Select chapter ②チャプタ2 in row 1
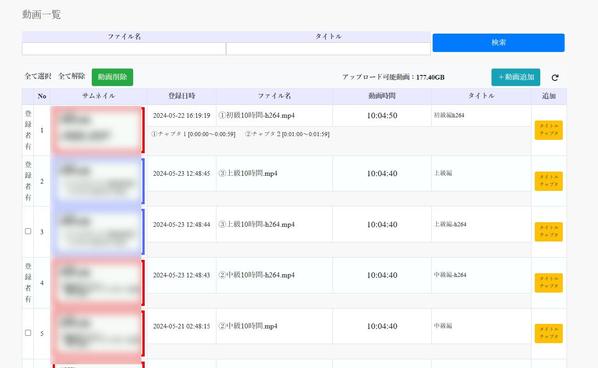Viewport: 598px width, 368px height. [x=287, y=134]
